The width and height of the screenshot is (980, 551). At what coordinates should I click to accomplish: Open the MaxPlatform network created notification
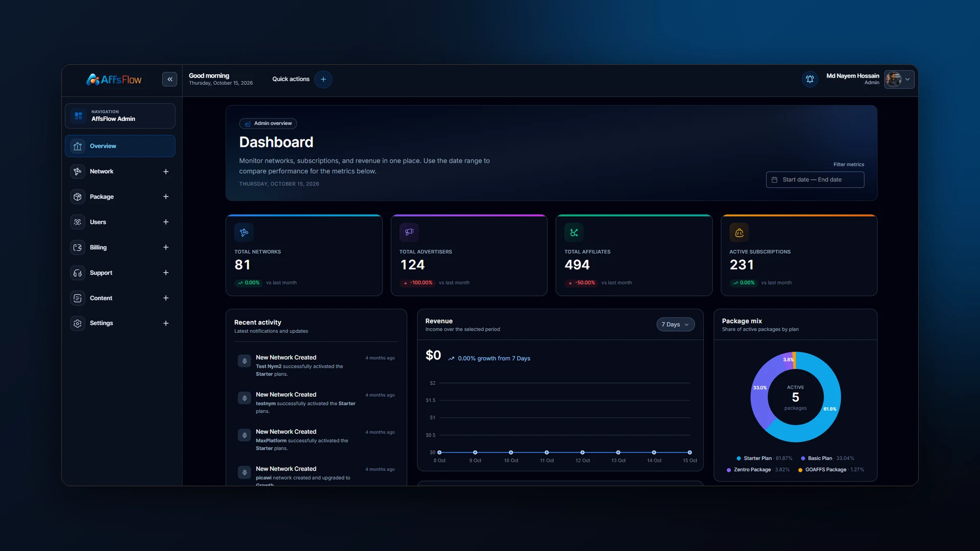(x=316, y=439)
